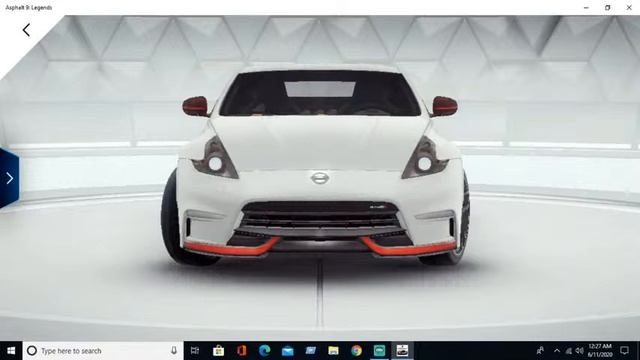
Task: Select the Asphalt 9 taskbar icon
Action: pyautogui.click(x=402, y=351)
